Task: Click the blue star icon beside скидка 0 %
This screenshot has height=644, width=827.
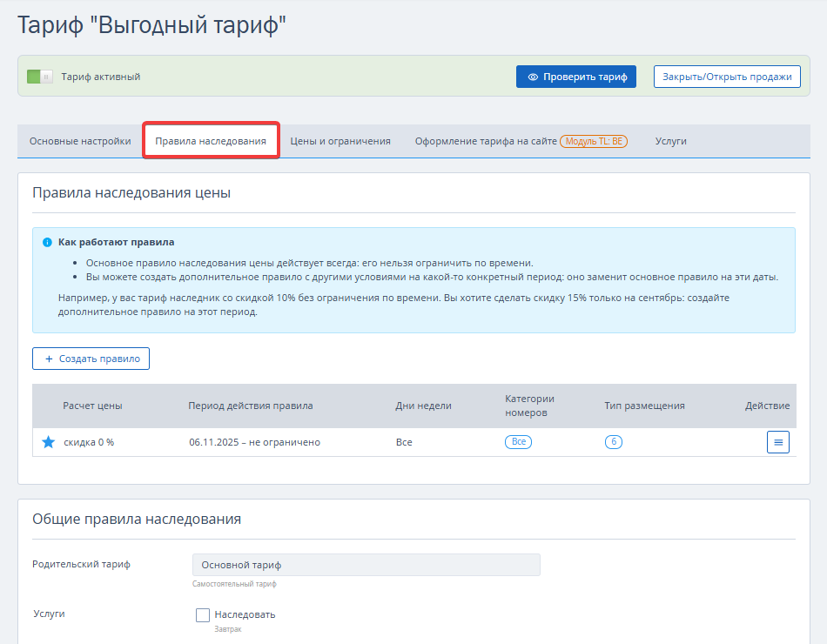Action: 49,442
